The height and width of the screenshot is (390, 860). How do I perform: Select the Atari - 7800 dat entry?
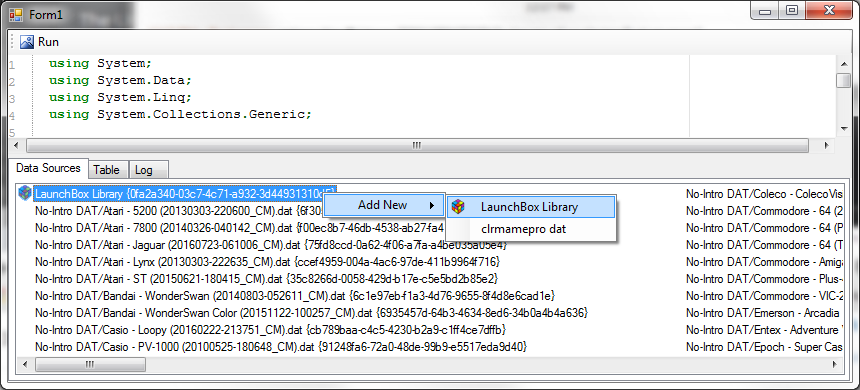tap(239, 228)
